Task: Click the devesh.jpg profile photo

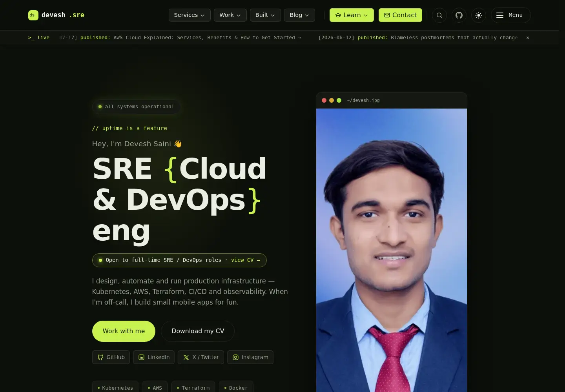Action: [392, 250]
